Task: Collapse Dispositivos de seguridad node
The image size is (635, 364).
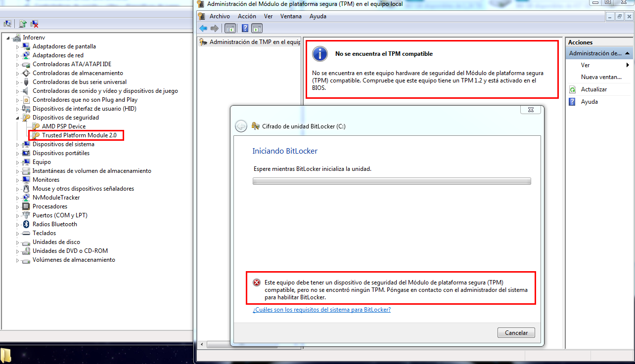Action: (x=18, y=118)
